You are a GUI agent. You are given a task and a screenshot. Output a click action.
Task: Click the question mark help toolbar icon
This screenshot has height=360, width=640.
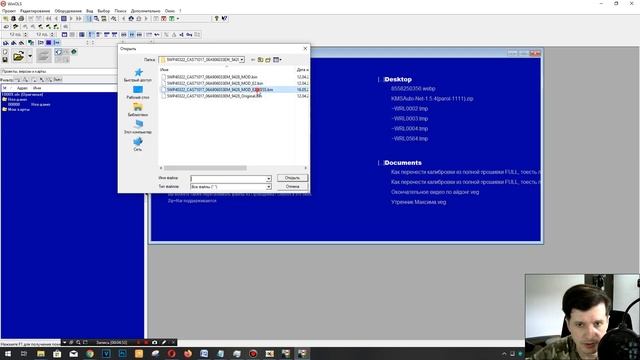tap(216, 19)
